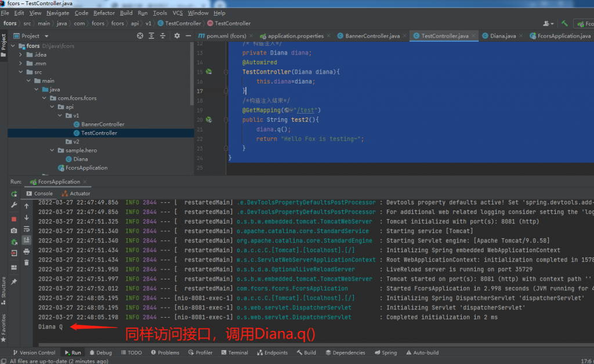Switch to Actuator tab in Run panel
The width and height of the screenshot is (594, 364).
pos(76,194)
